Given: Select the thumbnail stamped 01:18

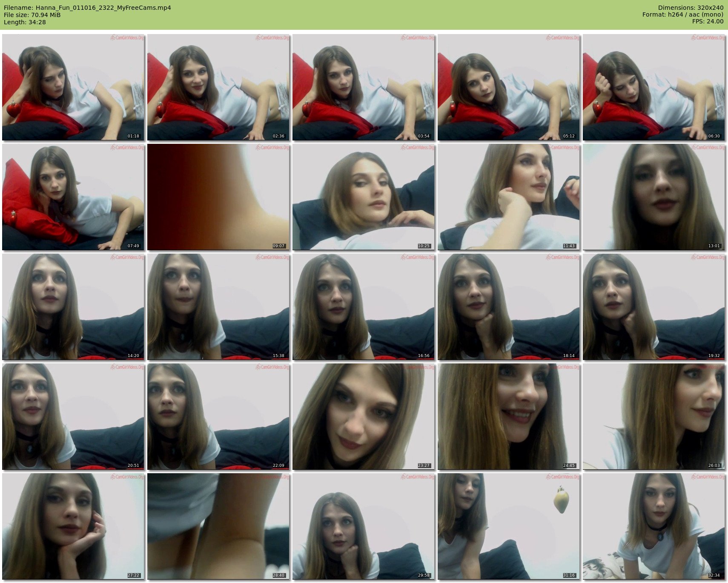Looking at the screenshot, I should [73, 87].
